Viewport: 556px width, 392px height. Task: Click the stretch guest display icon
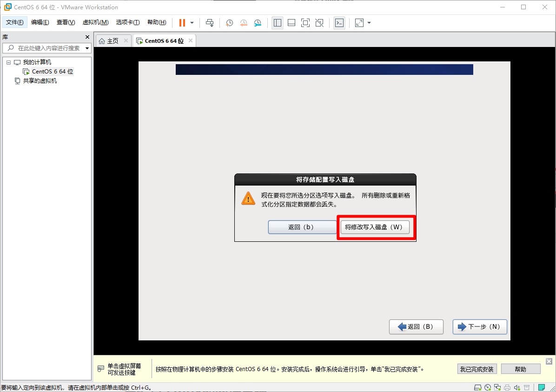pyautogui.click(x=359, y=23)
